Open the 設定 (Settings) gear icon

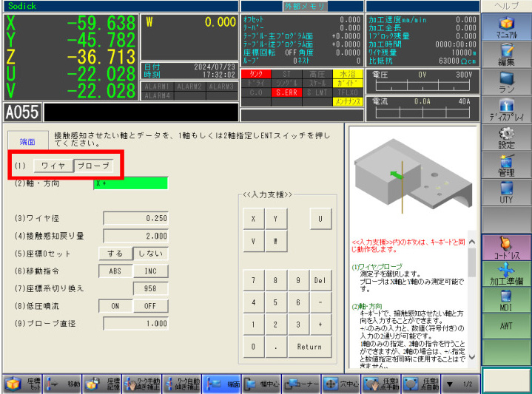(506, 137)
